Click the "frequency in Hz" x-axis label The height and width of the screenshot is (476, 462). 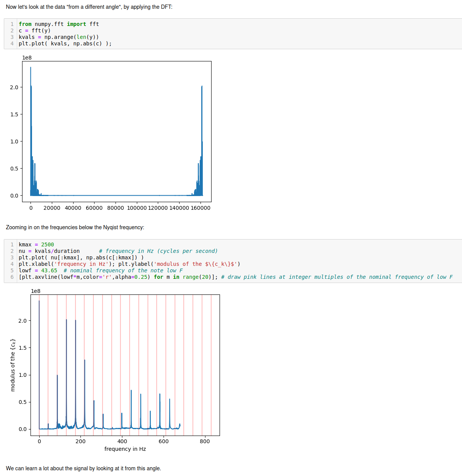click(x=125, y=449)
